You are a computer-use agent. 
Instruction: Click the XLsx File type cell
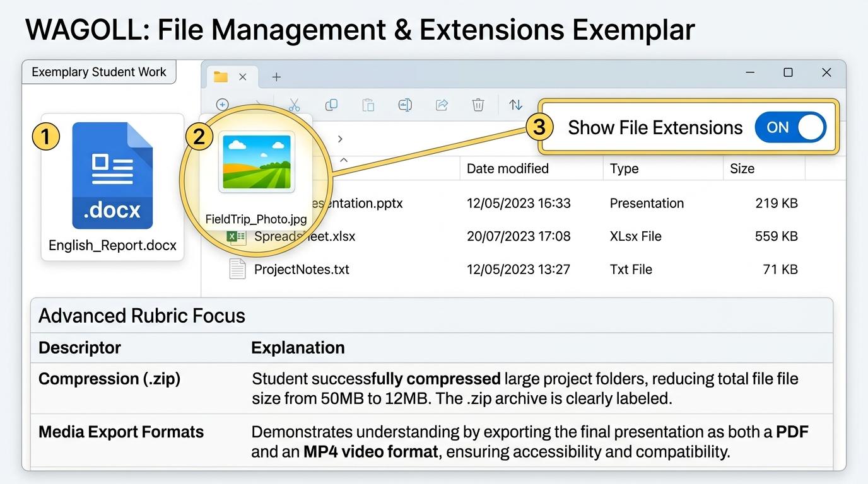point(636,236)
